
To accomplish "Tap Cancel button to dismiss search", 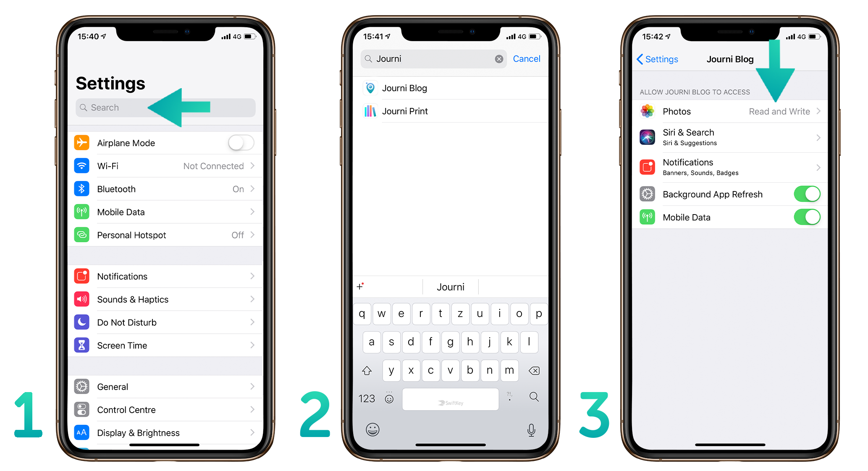I will pos(524,59).
